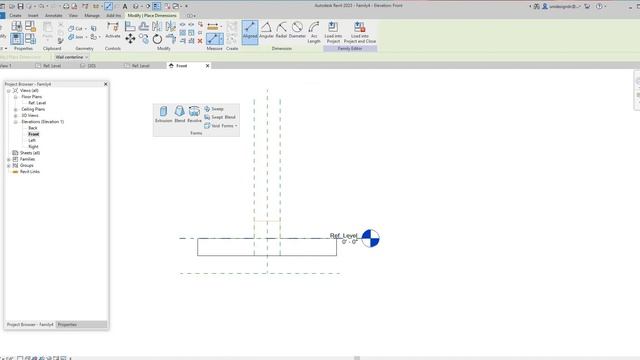Image resolution: width=640 pixels, height=360 pixels.
Task: Expand the Groups tree node
Action: 9,166
